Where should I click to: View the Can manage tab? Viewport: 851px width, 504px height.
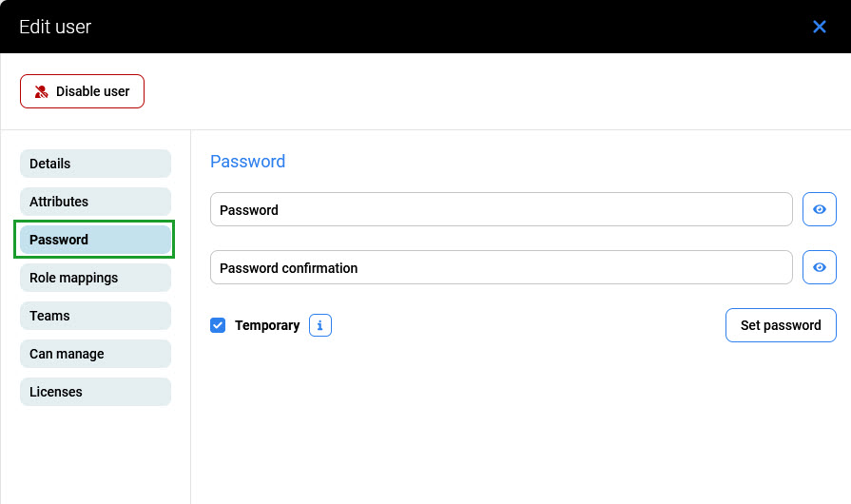[95, 354]
